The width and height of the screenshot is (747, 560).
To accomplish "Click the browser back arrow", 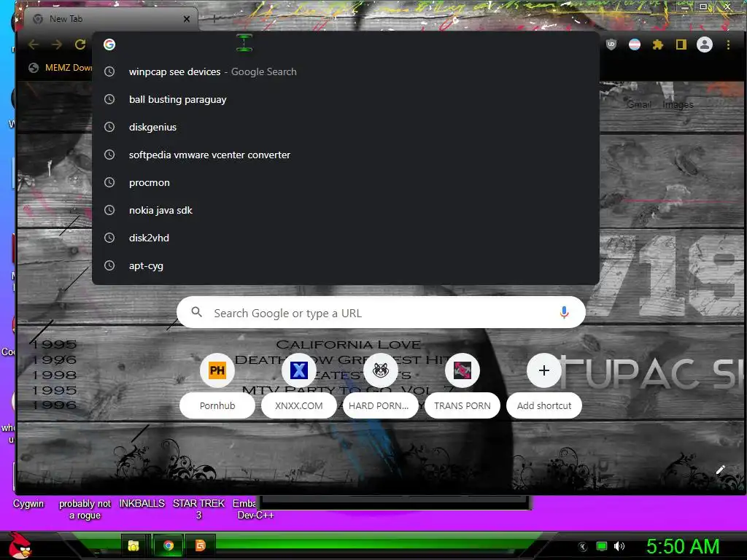I will point(34,44).
